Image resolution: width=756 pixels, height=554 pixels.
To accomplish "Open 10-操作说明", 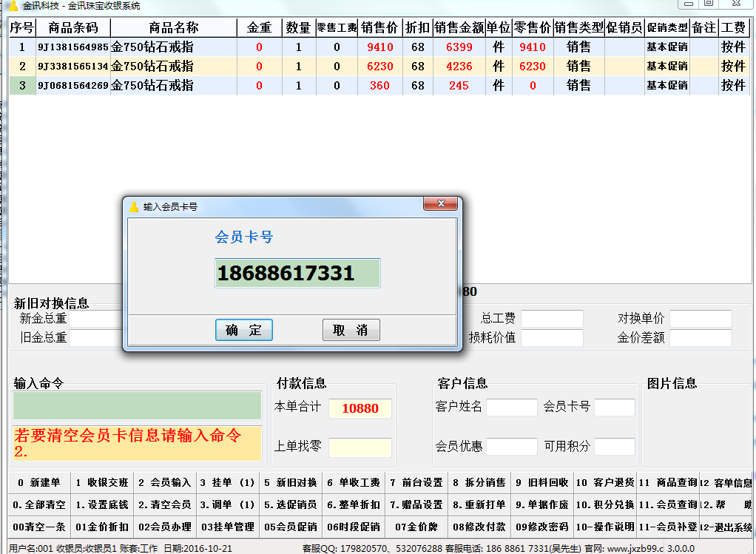I will pyautogui.click(x=605, y=527).
